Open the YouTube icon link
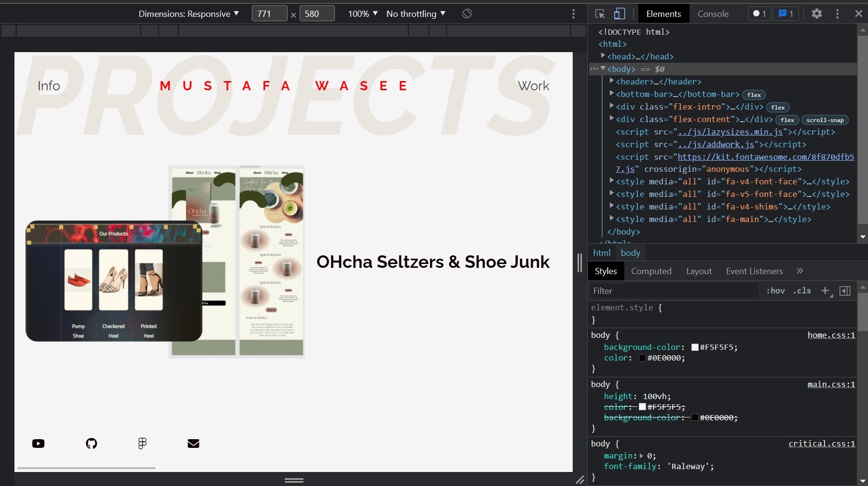Screen dimensions: 868x486 pos(38,444)
